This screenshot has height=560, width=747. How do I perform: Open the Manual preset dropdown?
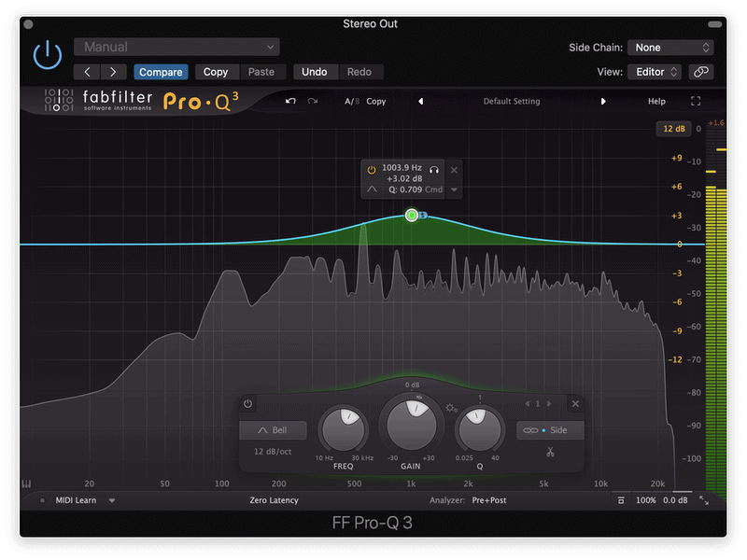[176, 47]
